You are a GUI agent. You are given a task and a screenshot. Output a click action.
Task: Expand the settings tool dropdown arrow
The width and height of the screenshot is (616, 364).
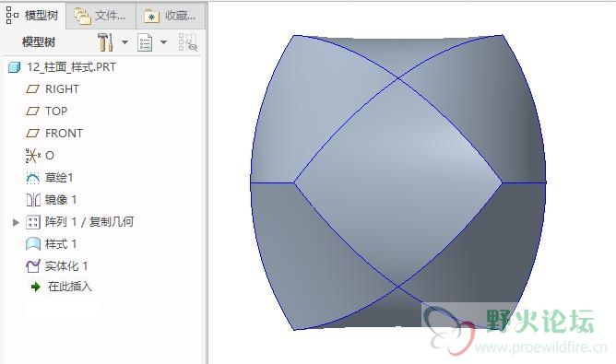pos(124,42)
